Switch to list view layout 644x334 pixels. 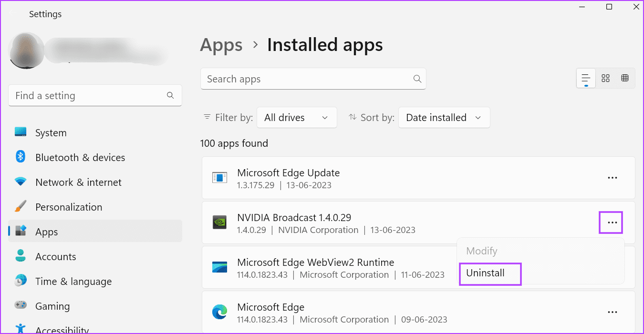(x=586, y=78)
